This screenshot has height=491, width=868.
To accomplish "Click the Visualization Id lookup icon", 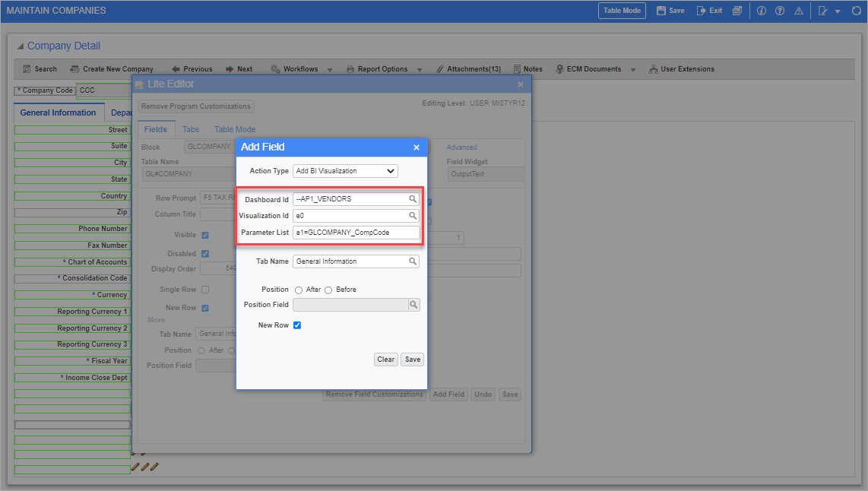I will click(413, 216).
